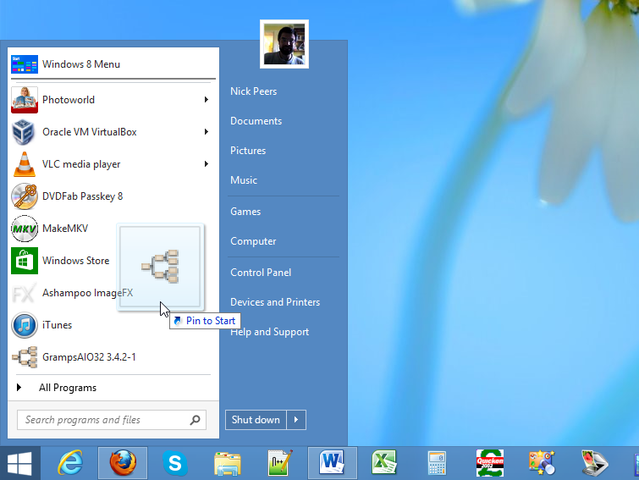Click the All Programs label
This screenshot has height=480, width=639.
click(68, 388)
